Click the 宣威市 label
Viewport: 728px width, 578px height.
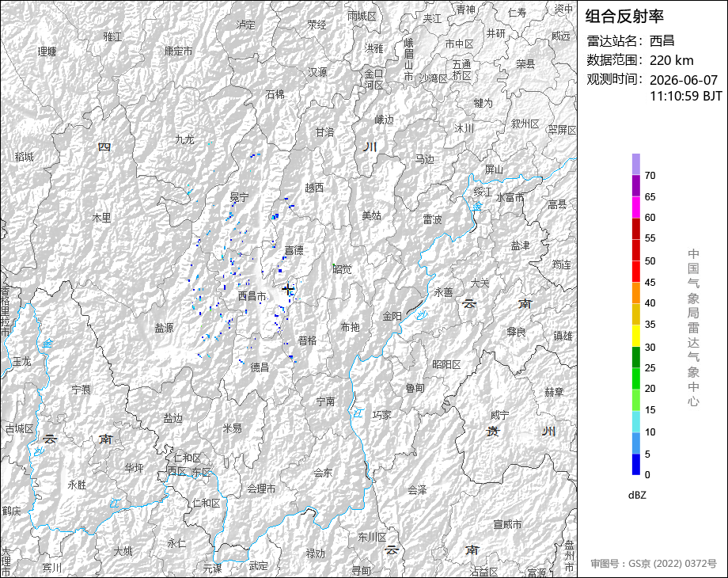pos(507,524)
